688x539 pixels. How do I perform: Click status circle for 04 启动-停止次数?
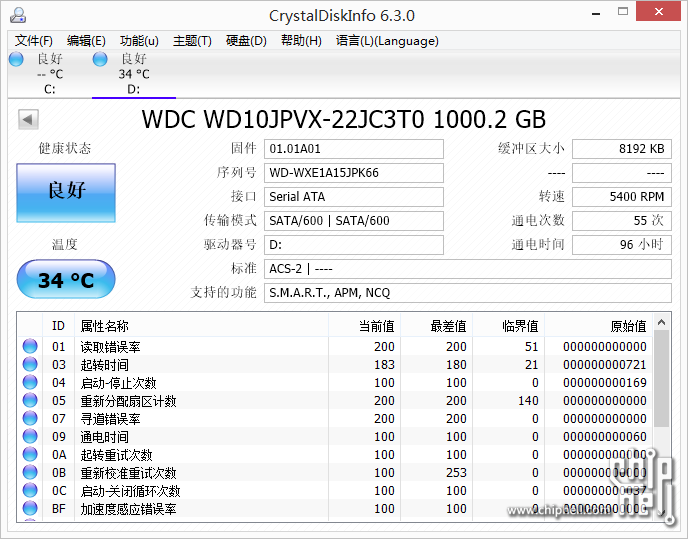[30, 382]
